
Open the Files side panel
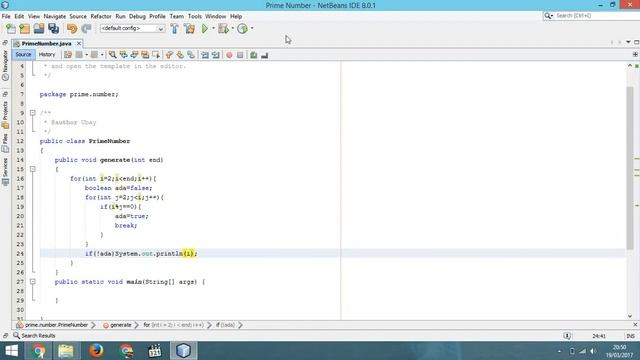pyautogui.click(x=5, y=143)
